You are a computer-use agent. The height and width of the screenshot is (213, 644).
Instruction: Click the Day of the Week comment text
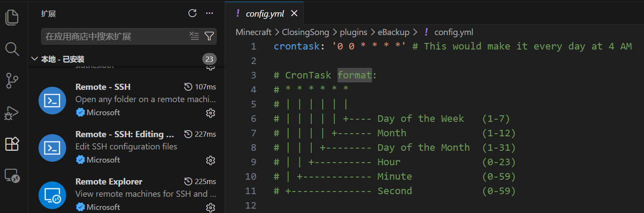420,118
